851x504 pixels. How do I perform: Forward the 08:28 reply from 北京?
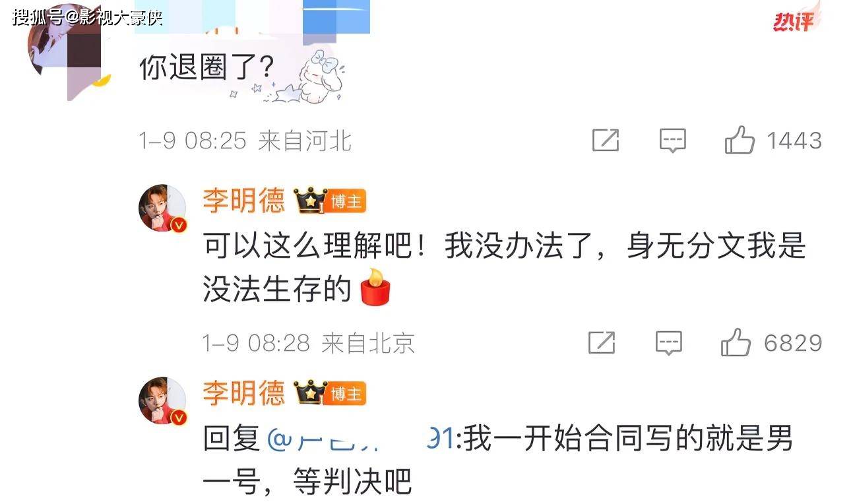point(602,342)
